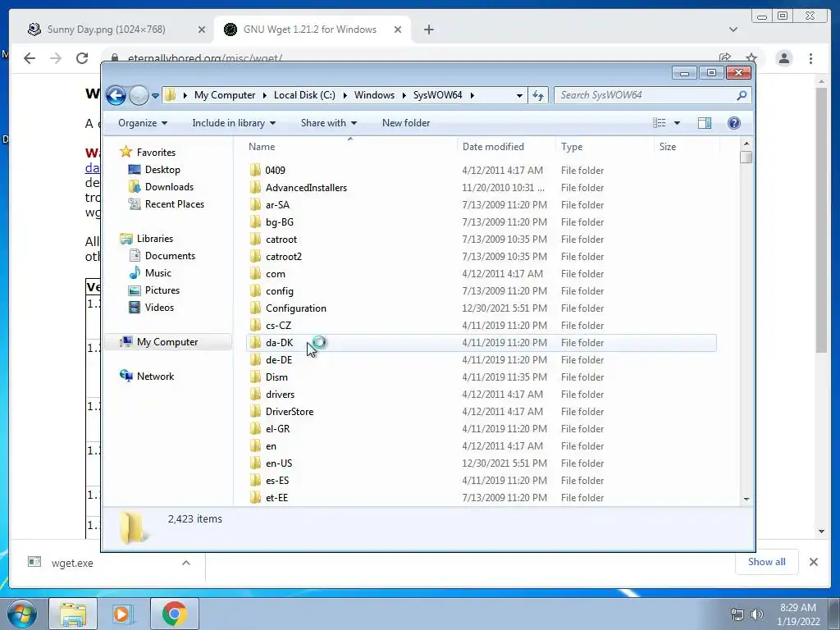Open Pictures library
Screen dimensions: 840x630
tap(162, 290)
